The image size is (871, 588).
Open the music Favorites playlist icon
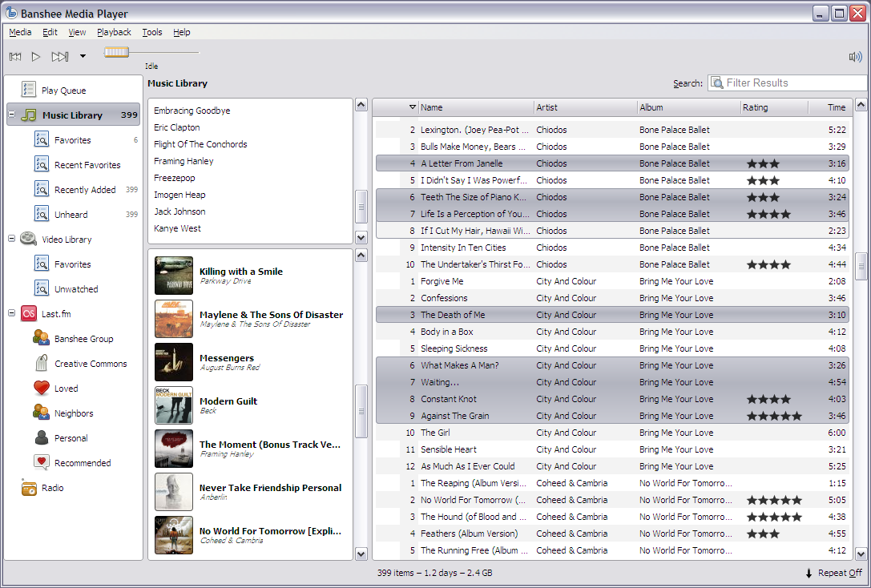point(42,139)
